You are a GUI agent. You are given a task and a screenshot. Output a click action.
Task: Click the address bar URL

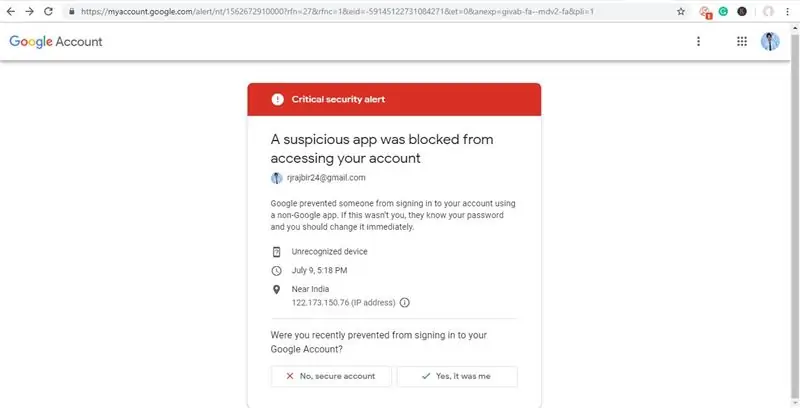click(337, 11)
